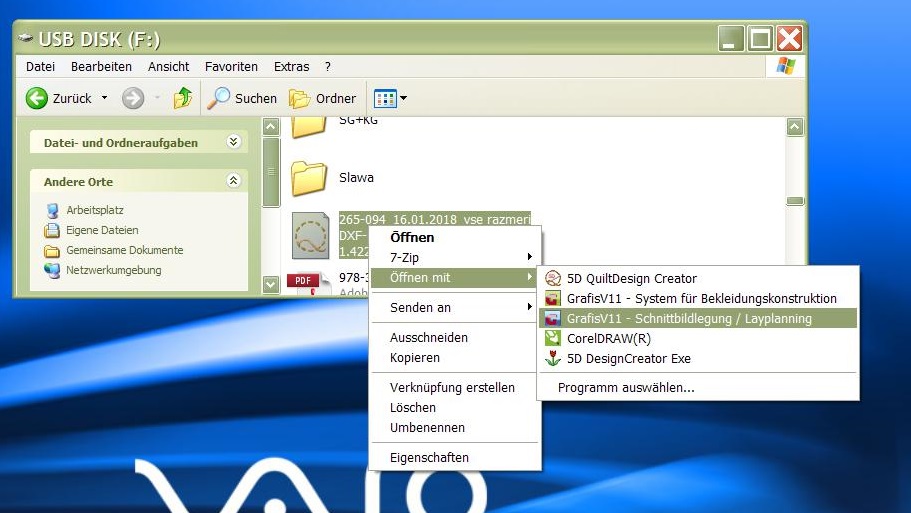Screen dimensions: 911x513
Task: Click task pane scrollbar down arrow
Action: click(271, 285)
